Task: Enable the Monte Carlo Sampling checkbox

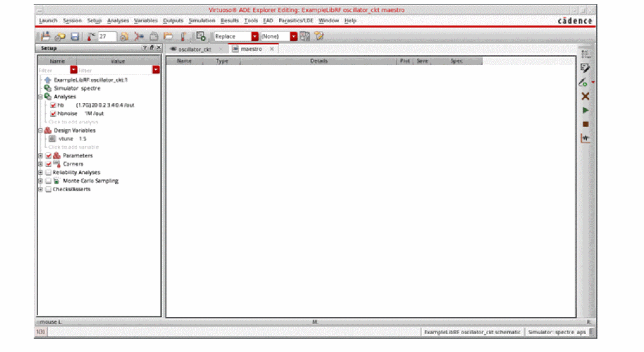Action: (48, 181)
